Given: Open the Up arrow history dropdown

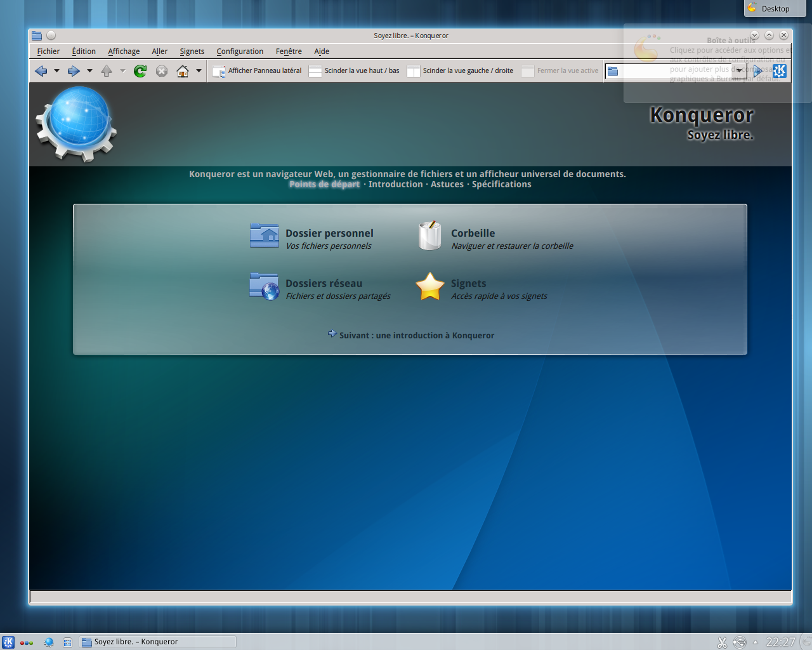Looking at the screenshot, I should (122, 71).
